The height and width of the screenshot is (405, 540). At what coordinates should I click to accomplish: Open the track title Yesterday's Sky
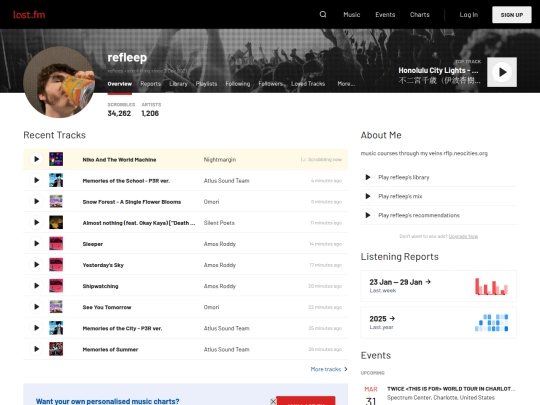pyautogui.click(x=103, y=265)
